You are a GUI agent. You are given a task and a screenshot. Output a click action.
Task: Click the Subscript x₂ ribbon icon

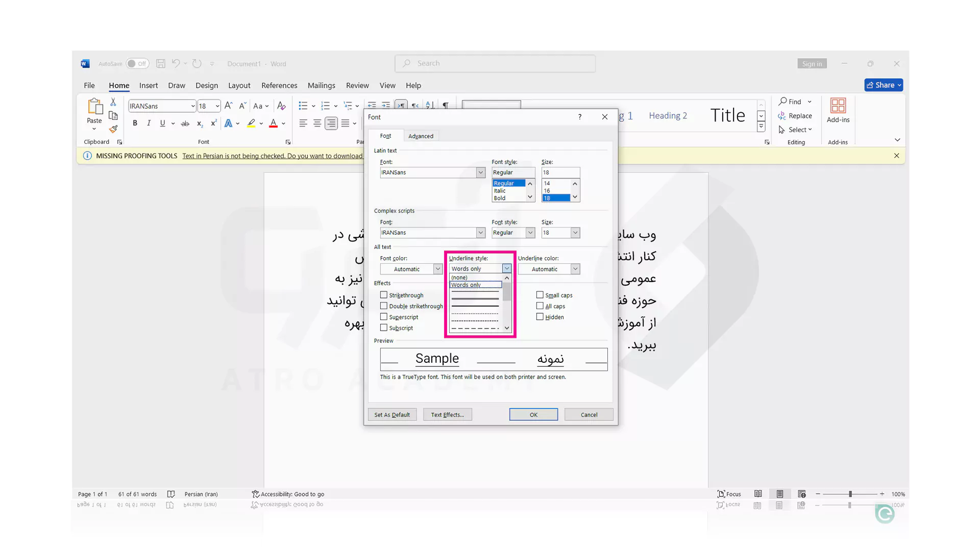(x=200, y=123)
